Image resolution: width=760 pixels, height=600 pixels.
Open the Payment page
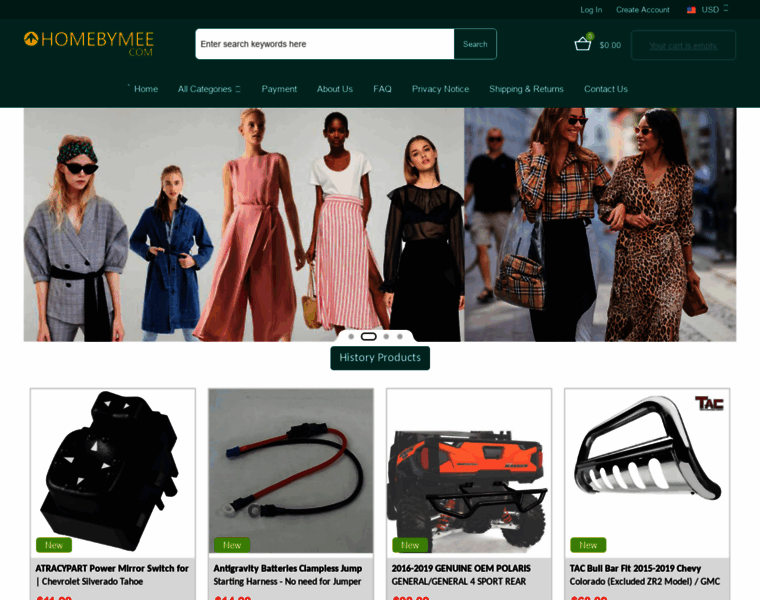pos(279,89)
